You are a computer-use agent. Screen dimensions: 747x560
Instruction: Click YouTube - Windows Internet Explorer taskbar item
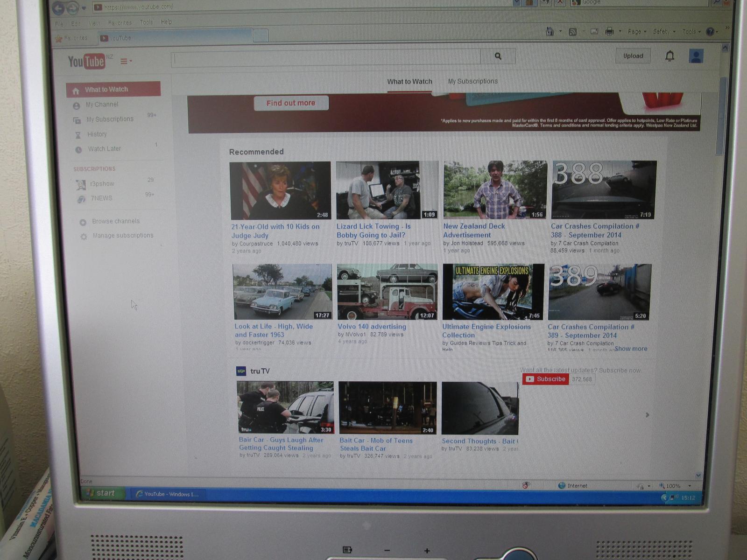click(167, 494)
